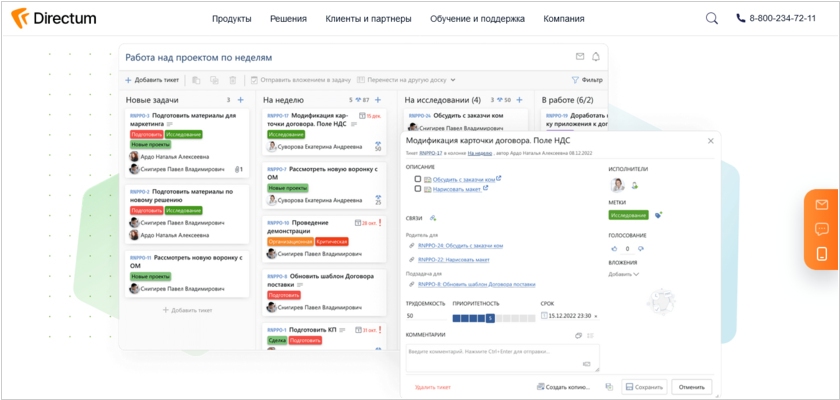
Task: Click the comment input field
Action: click(502, 358)
